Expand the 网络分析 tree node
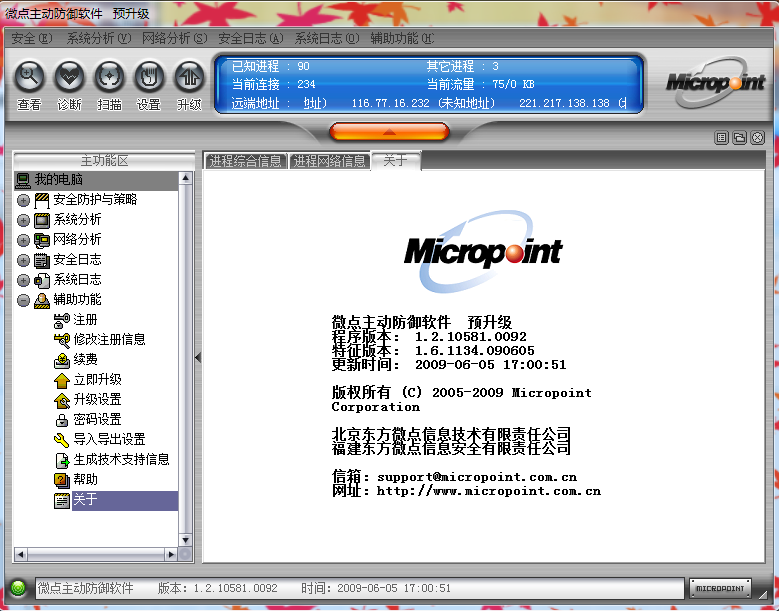 23,240
